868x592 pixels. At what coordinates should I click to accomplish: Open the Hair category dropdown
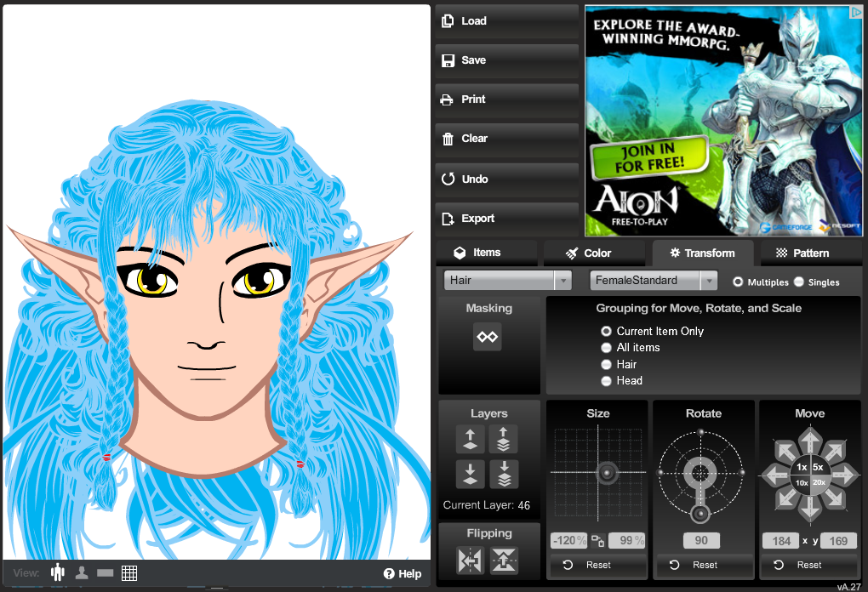coord(508,281)
